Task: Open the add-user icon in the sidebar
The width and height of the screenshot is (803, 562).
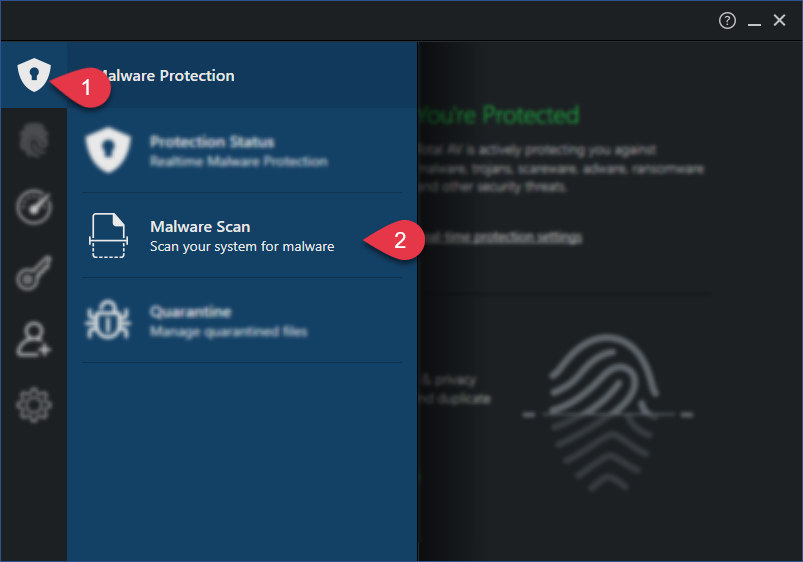Action: (34, 339)
